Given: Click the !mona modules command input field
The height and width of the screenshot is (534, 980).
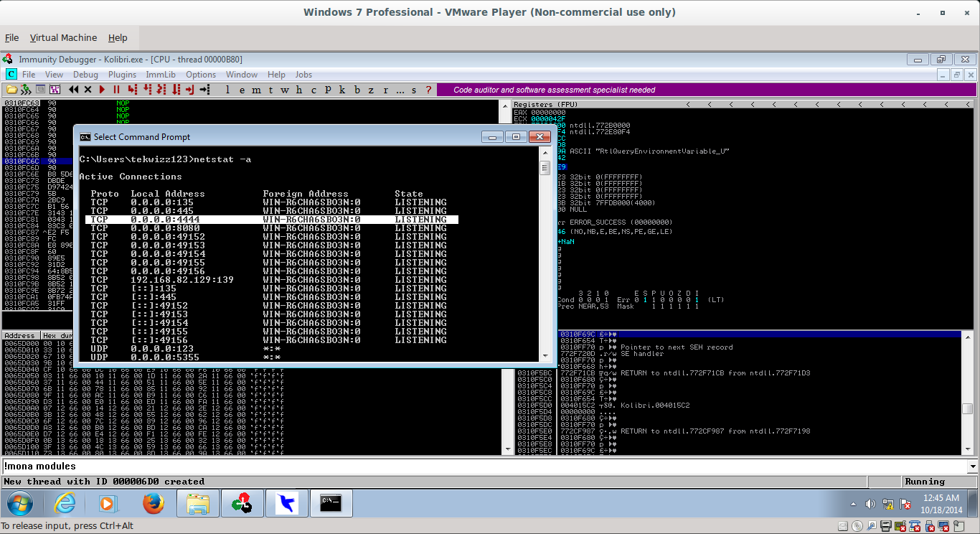Looking at the screenshot, I should pos(484,467).
